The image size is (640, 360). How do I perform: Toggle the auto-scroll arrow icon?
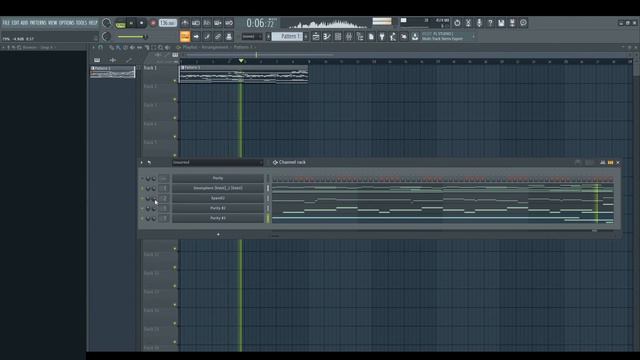click(196, 37)
